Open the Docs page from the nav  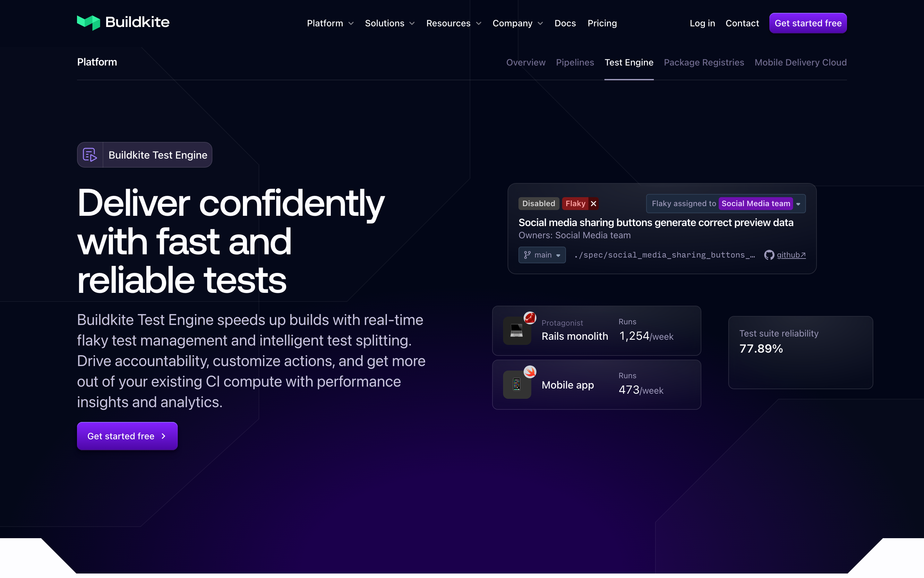click(x=565, y=23)
